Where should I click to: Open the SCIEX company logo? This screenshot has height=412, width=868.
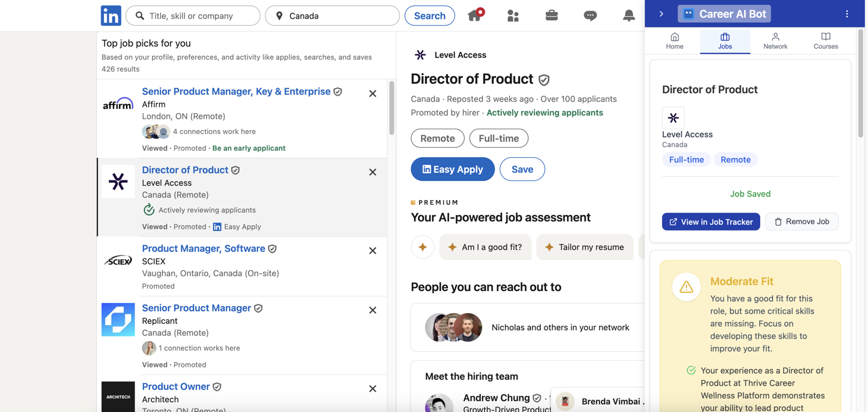coord(118,260)
